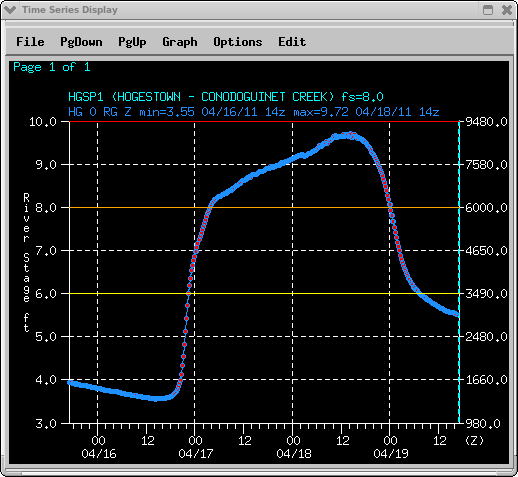
Task: Click the 9480.0 flow axis value
Action: pyautogui.click(x=486, y=122)
